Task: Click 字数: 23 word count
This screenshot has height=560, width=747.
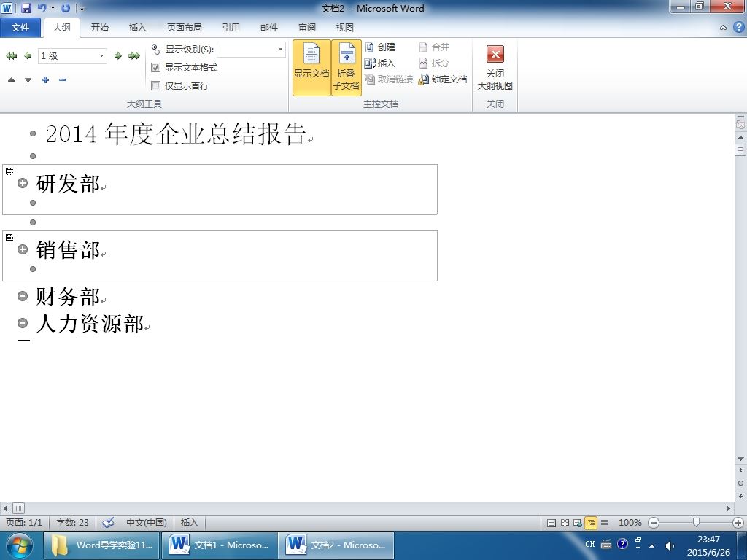Action: pyautogui.click(x=72, y=522)
